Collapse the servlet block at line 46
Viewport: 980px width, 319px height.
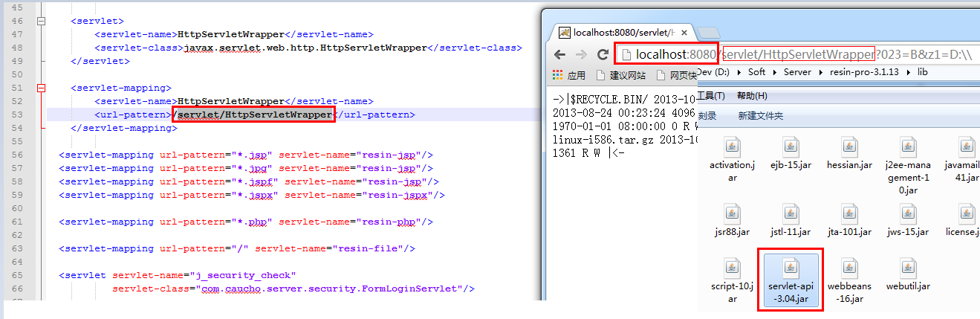[x=42, y=21]
